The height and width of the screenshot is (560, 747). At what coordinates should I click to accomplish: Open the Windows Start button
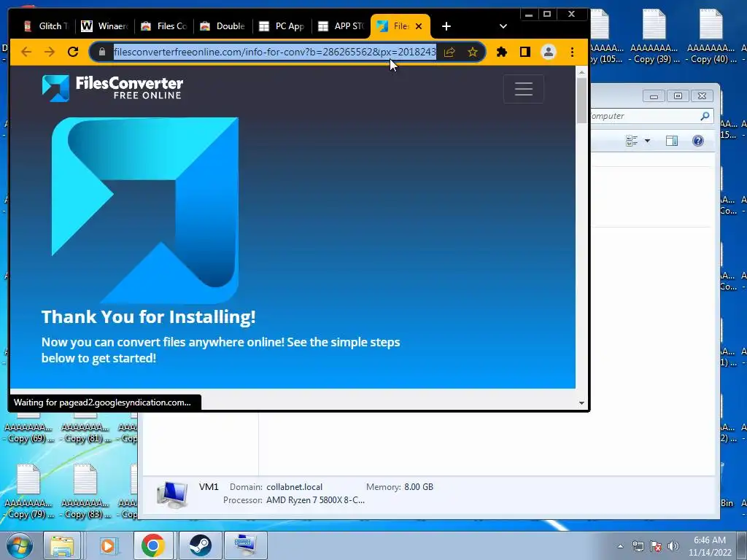point(19,545)
